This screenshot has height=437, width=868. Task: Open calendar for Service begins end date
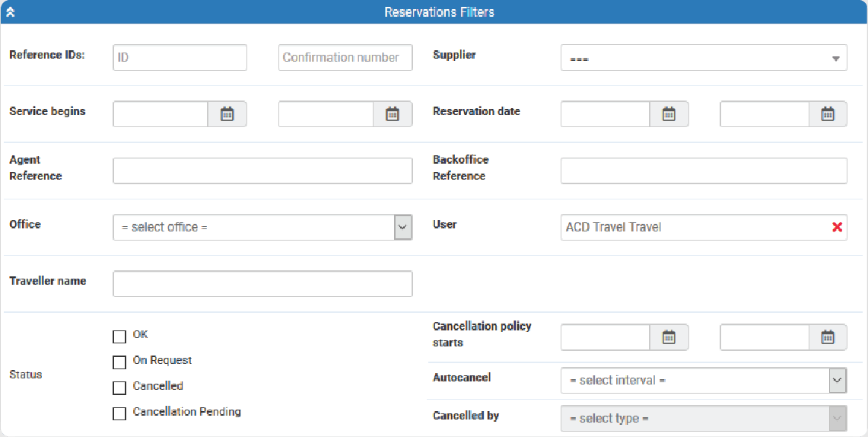393,114
